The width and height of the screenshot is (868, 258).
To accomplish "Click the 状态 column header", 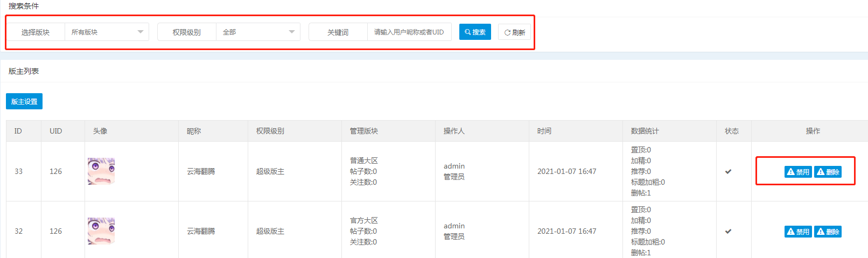I will coord(732,131).
